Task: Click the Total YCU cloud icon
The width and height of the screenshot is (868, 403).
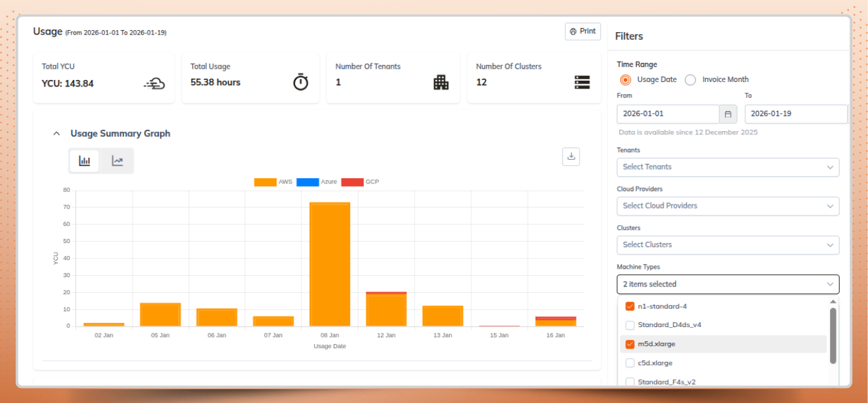Action: (x=155, y=83)
